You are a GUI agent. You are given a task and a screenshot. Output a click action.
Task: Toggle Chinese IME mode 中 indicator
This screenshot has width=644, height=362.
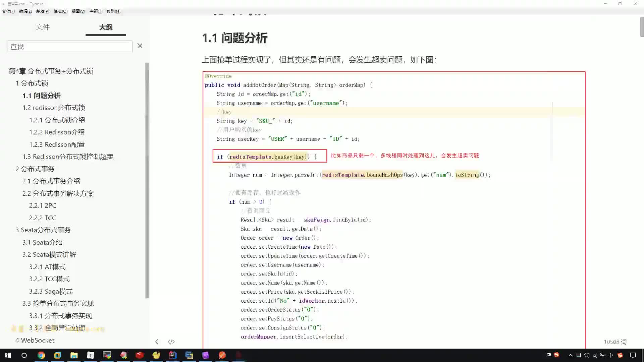coord(611,355)
